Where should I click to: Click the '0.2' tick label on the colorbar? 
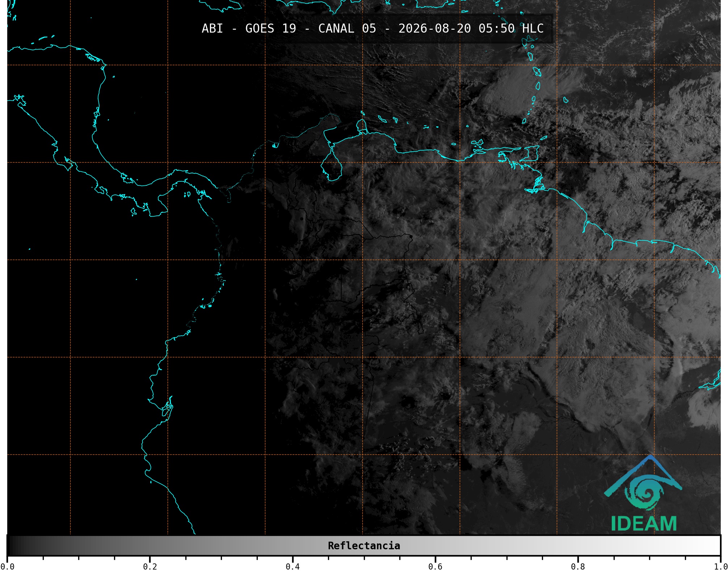pyautogui.click(x=150, y=566)
